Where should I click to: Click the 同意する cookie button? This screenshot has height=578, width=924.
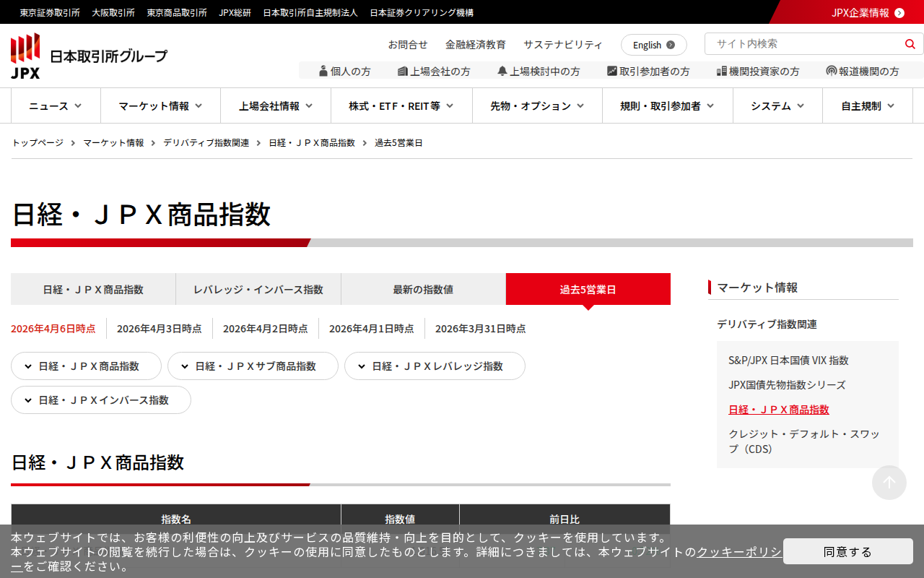click(848, 551)
